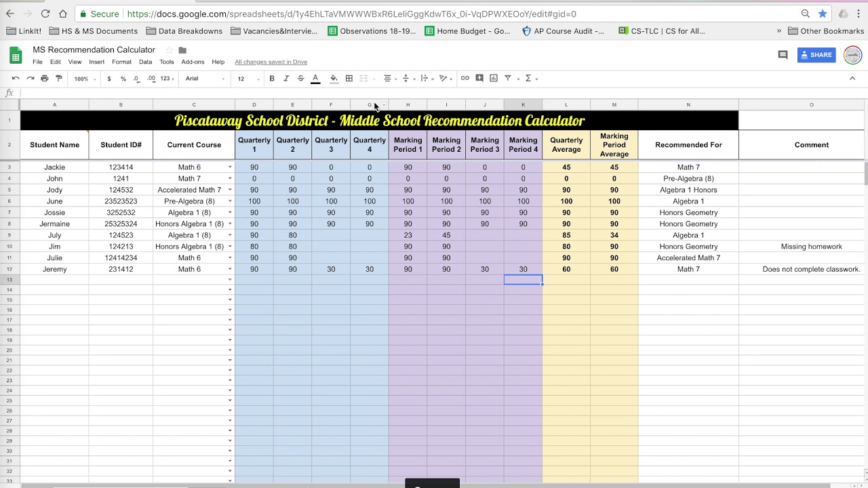Open the File menu
The width and height of the screenshot is (868, 488).
tap(37, 62)
